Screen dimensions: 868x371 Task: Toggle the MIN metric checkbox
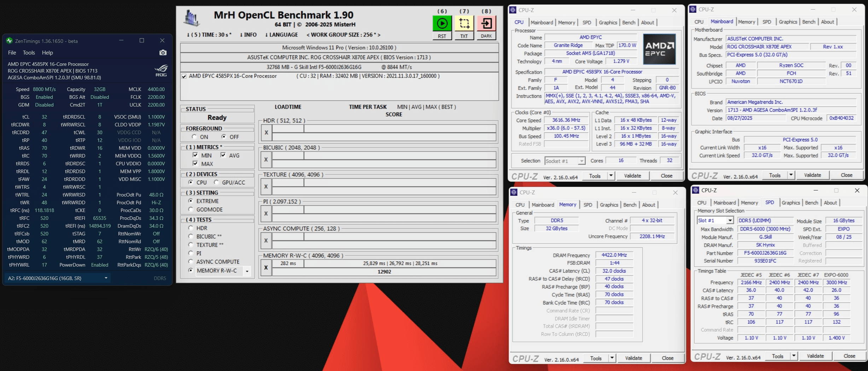pos(195,155)
